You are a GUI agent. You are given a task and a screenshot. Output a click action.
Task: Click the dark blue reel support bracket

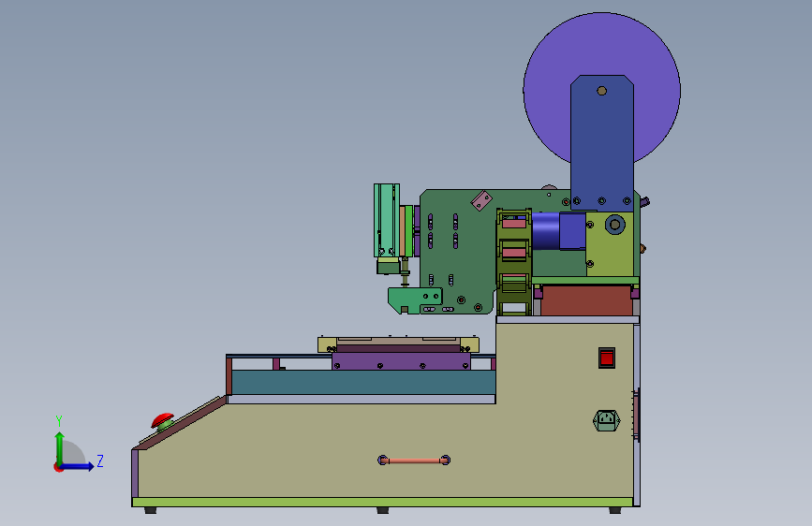click(x=602, y=143)
